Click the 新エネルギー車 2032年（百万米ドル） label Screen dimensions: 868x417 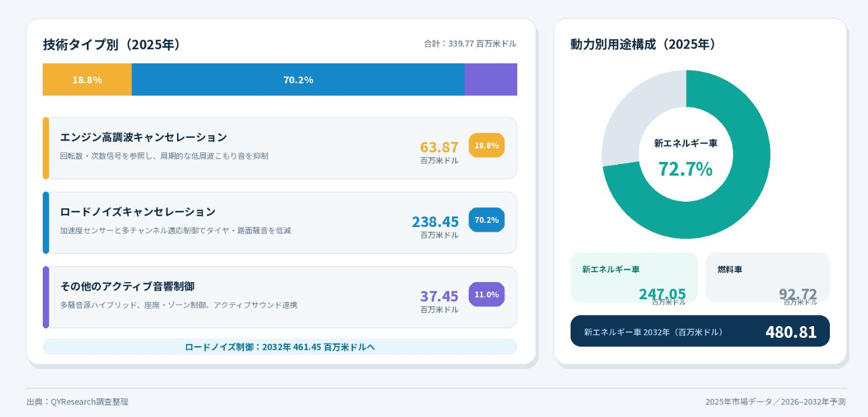click(x=653, y=332)
